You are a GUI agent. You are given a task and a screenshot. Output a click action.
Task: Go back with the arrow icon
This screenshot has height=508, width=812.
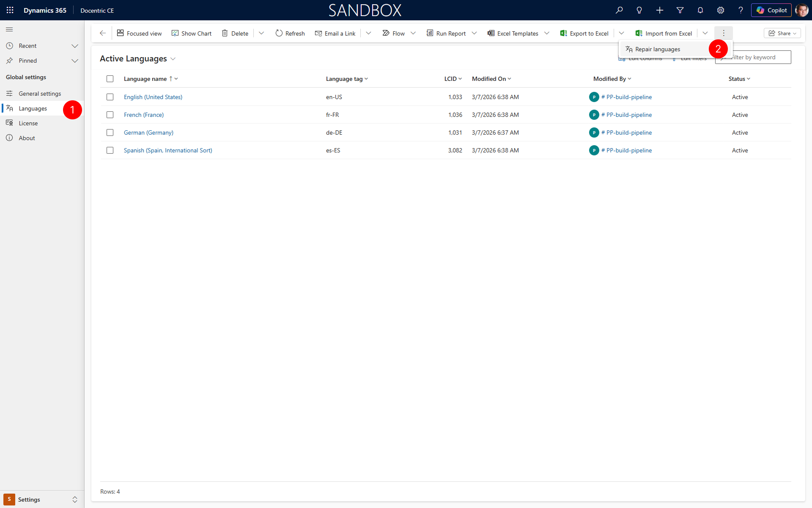[103, 33]
